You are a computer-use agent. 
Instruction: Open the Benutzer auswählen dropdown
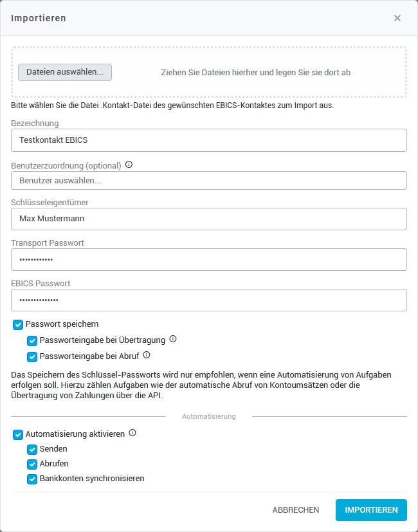209,181
